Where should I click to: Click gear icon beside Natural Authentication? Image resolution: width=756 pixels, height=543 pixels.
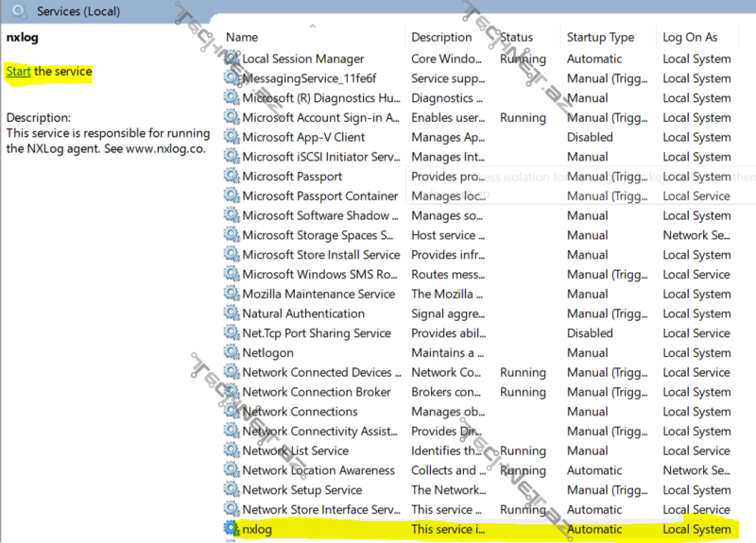click(x=232, y=314)
